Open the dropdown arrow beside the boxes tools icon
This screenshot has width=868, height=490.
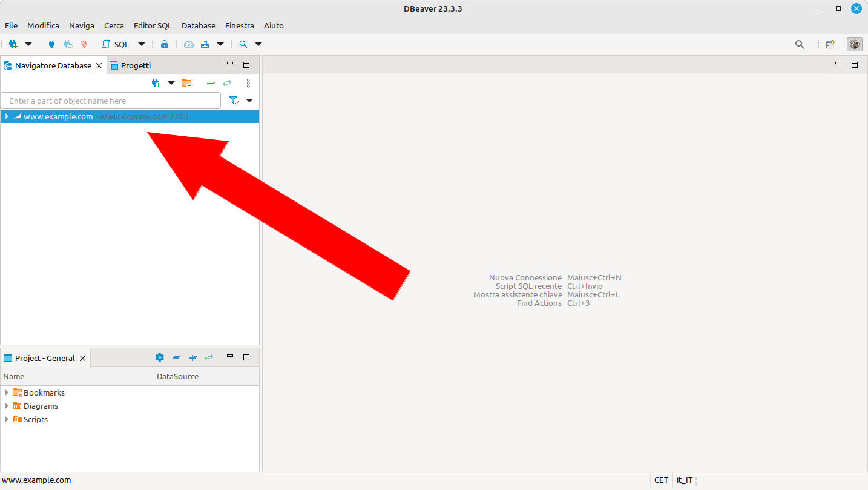pyautogui.click(x=220, y=44)
